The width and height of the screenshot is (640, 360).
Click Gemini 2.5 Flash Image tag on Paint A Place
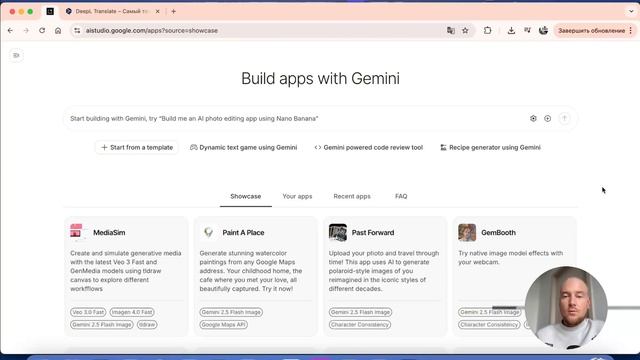click(x=231, y=312)
